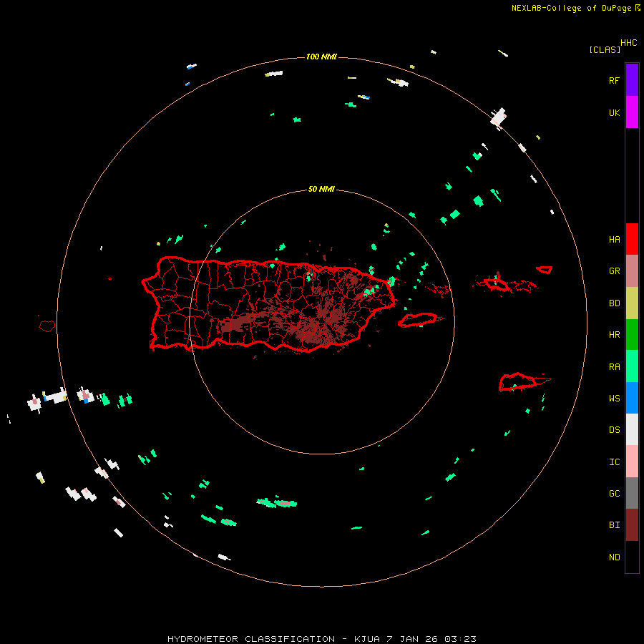644x644 pixels.
Task: Select the GR legend color block
Action: pos(632,271)
